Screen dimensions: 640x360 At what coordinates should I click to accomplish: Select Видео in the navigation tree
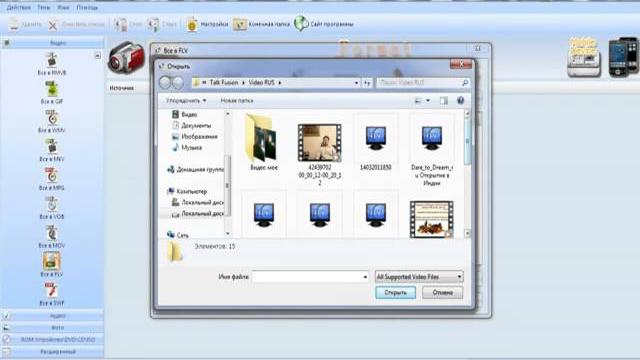coord(184,115)
